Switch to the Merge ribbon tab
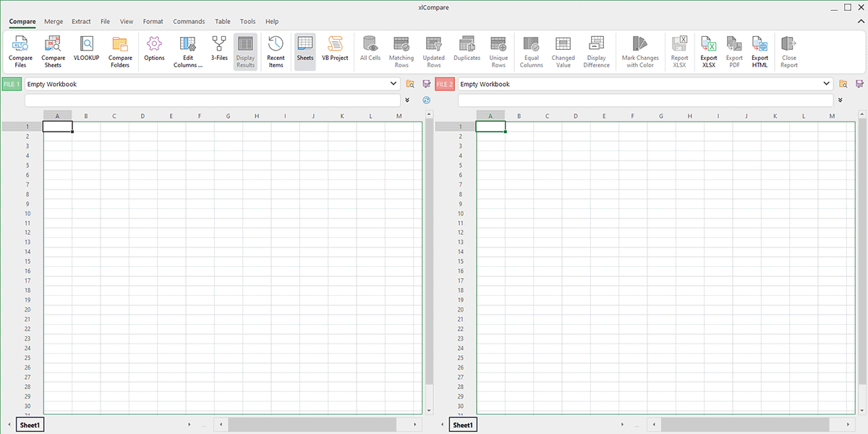The width and height of the screenshot is (868, 434). click(53, 21)
